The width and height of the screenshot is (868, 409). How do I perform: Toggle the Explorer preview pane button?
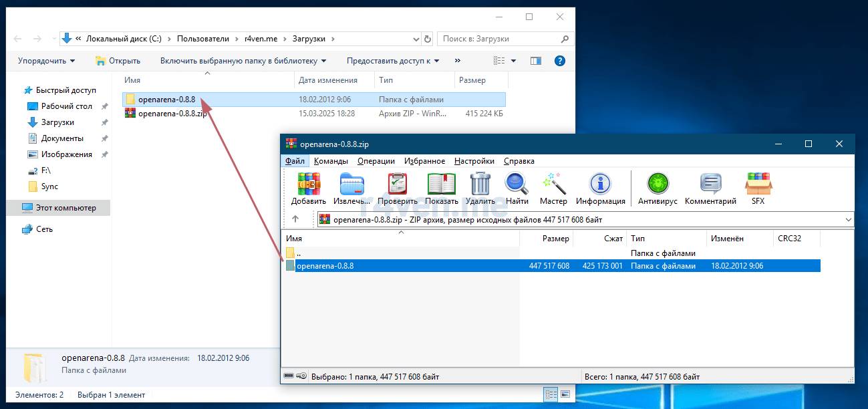536,61
